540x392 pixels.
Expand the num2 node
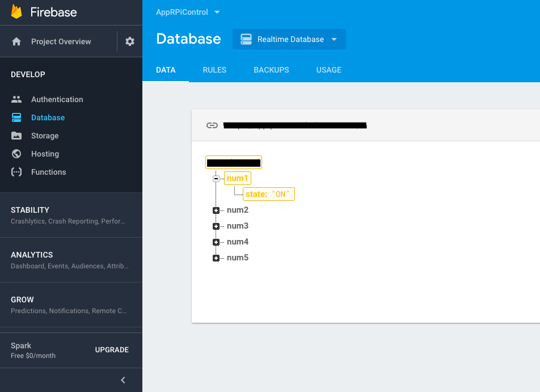[x=216, y=210]
